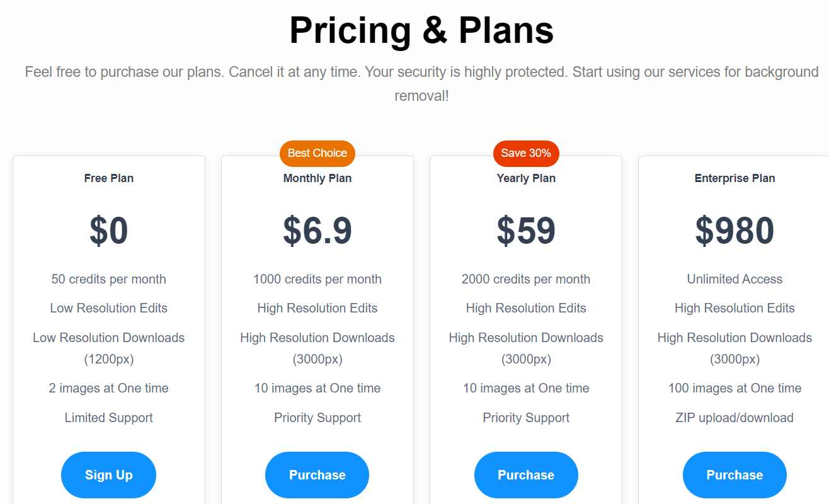829x504 pixels.
Task: Select the 2000 credits per month text
Action: tap(526, 279)
